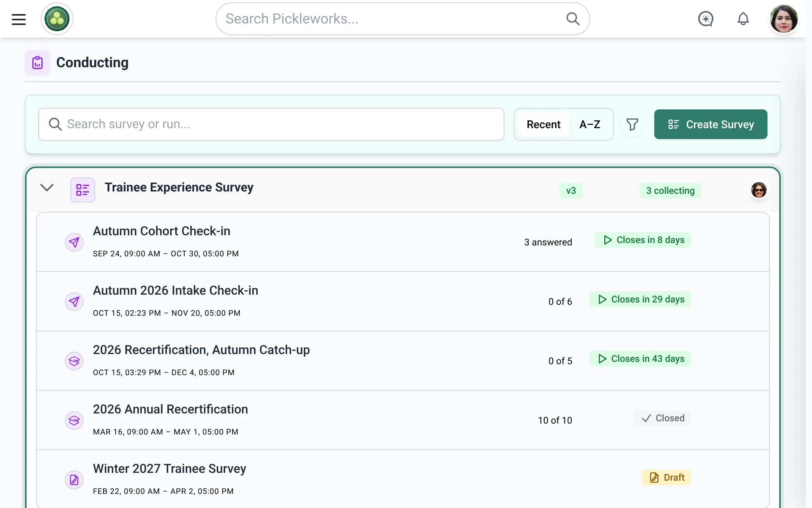Click the Closed status badge
Screen dimensions: 812x508
tap(662, 418)
